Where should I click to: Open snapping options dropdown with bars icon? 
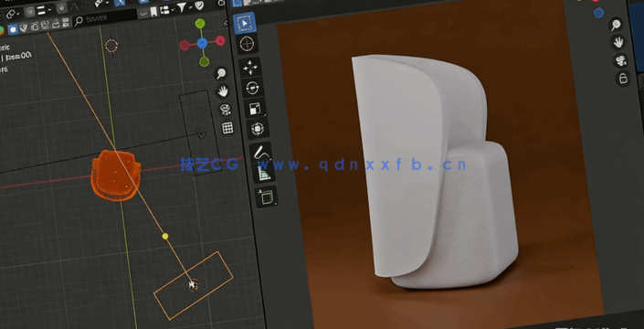pyautogui.click(x=45, y=10)
